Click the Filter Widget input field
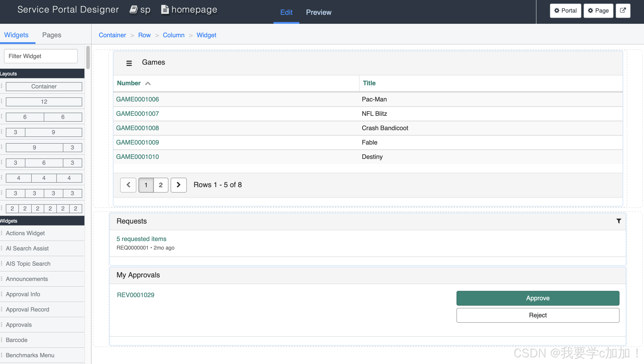 tap(41, 56)
